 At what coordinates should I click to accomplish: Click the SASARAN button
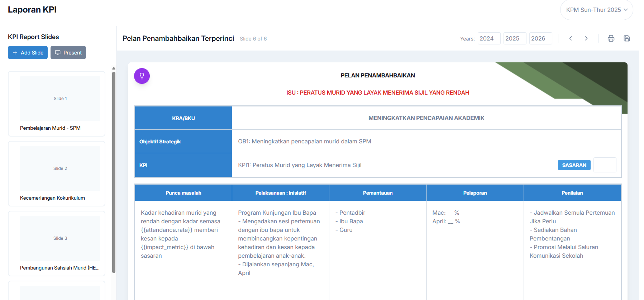(x=574, y=165)
